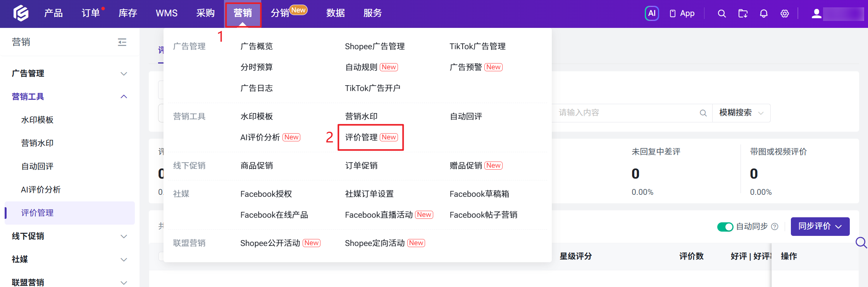Click the floating magnifier on the right edge
Viewport: 868px width, 287px height.
[861, 242]
